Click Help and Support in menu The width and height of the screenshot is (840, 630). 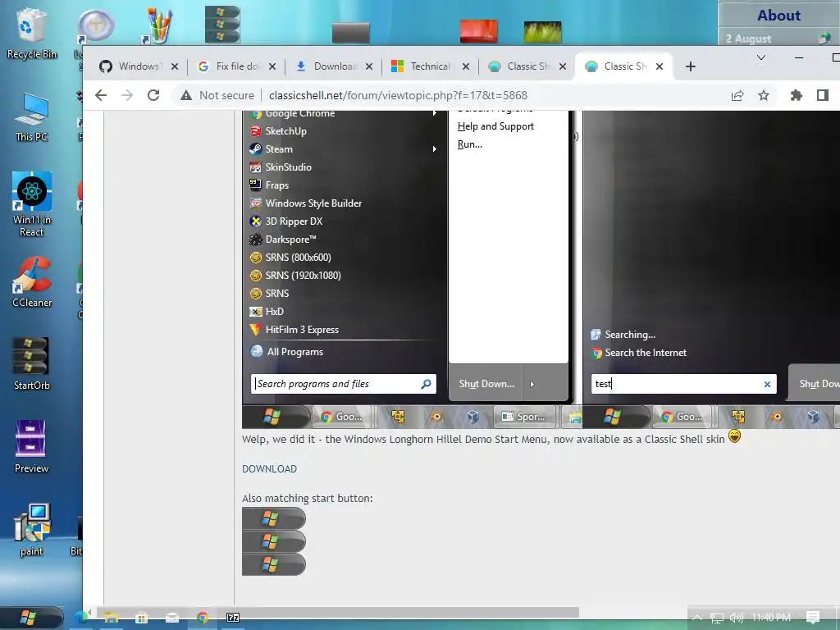click(495, 126)
